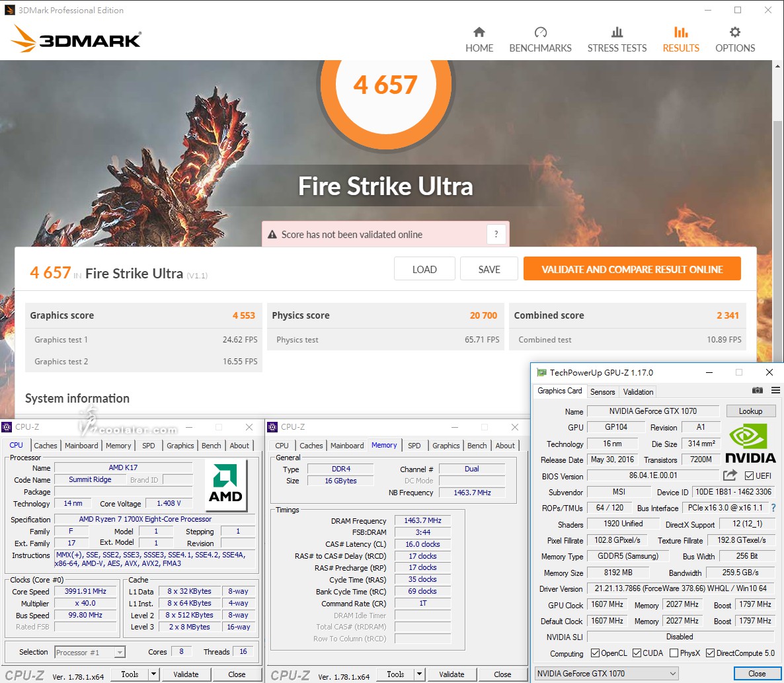Image resolution: width=784 pixels, height=683 pixels.
Task: Open Options gear icon
Action: [x=735, y=32]
